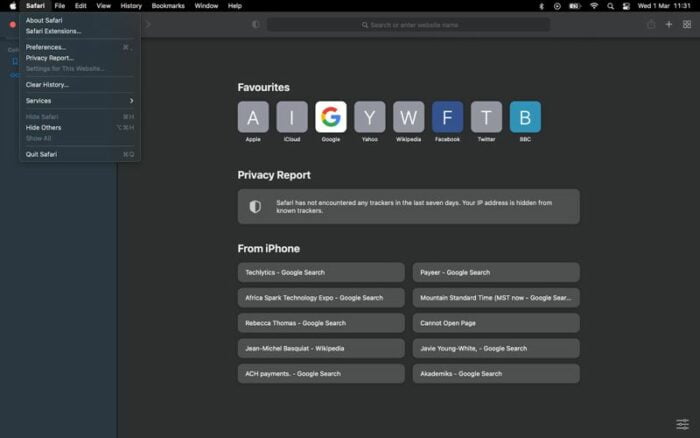This screenshot has height=438, width=700.
Task: Open start page customization sliders icon
Action: pyautogui.click(x=682, y=424)
